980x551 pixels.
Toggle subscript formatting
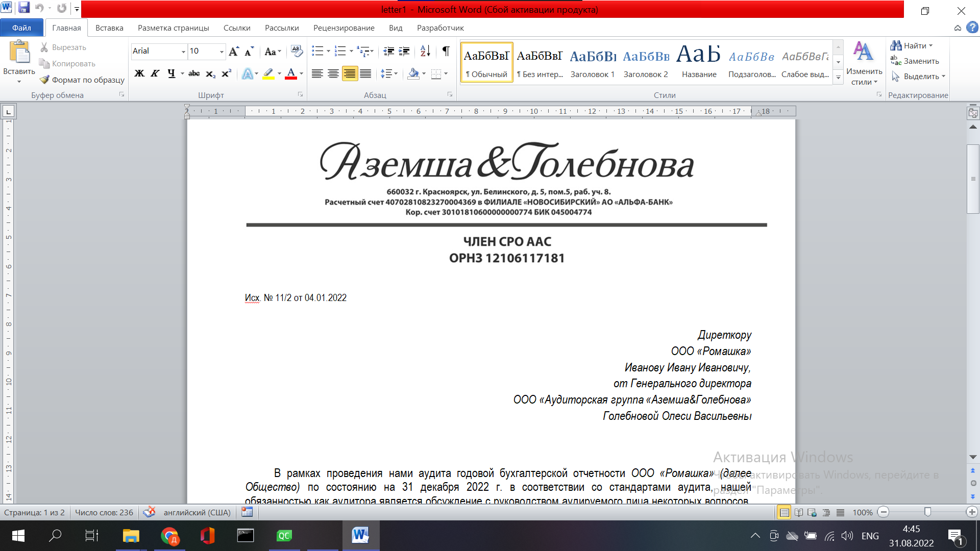click(x=210, y=74)
